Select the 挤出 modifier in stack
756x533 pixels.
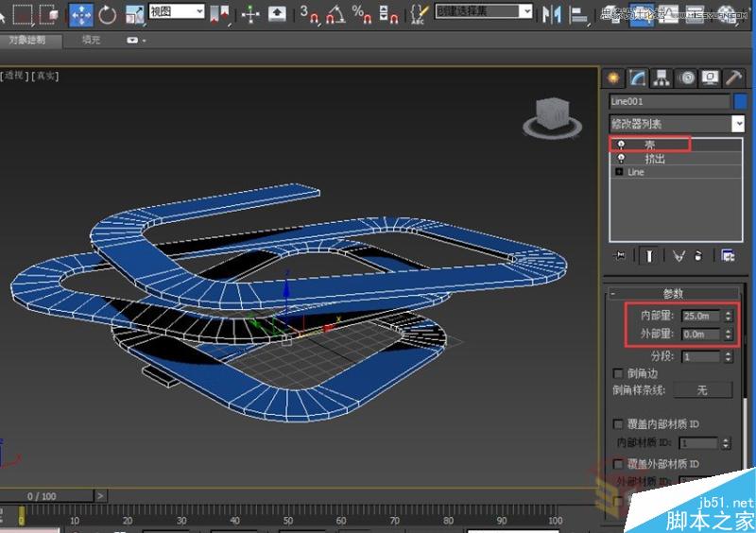coord(655,159)
